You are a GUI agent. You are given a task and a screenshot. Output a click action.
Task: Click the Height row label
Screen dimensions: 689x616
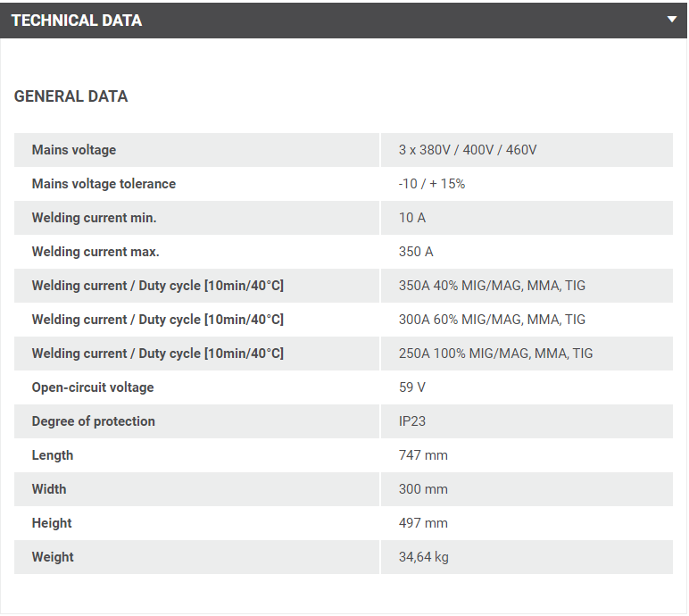pyautogui.click(x=52, y=523)
